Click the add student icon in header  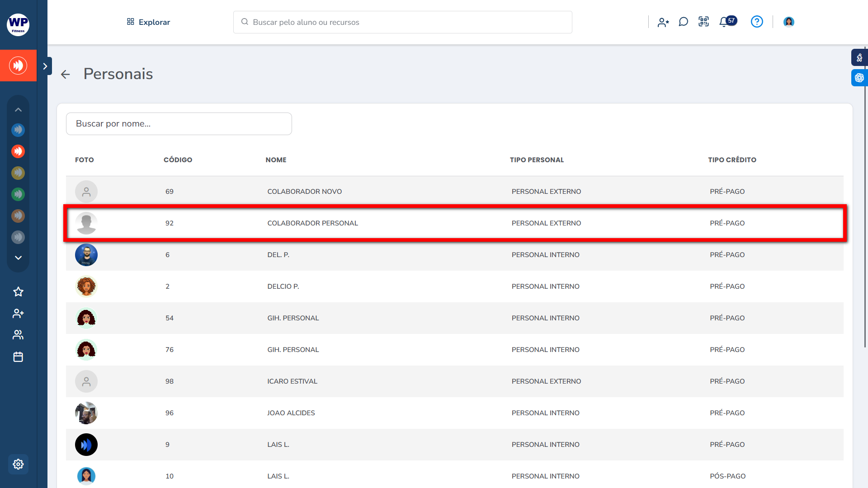(x=663, y=22)
